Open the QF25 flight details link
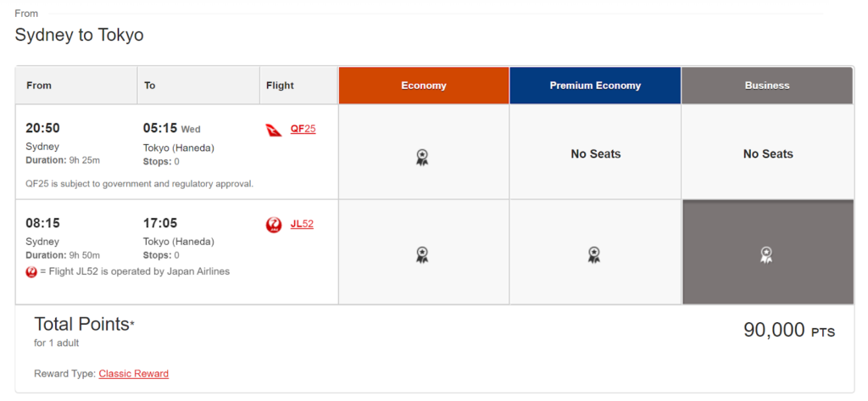868x401 pixels. click(x=303, y=129)
